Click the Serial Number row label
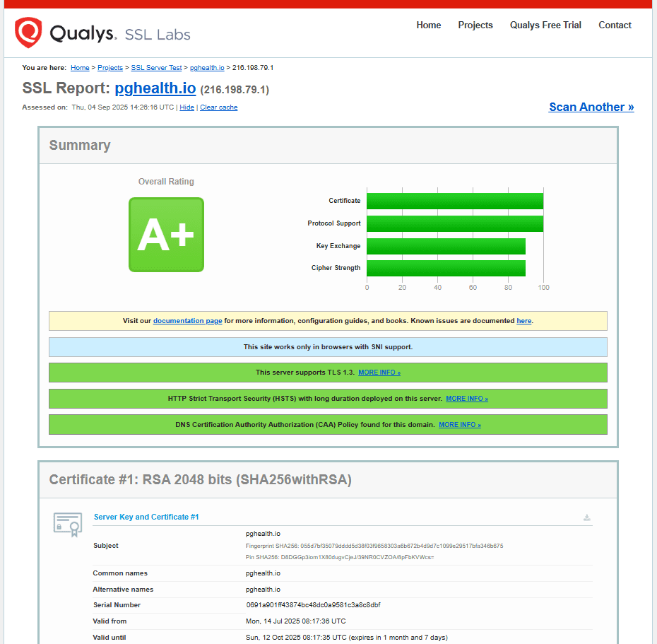 pyautogui.click(x=117, y=605)
